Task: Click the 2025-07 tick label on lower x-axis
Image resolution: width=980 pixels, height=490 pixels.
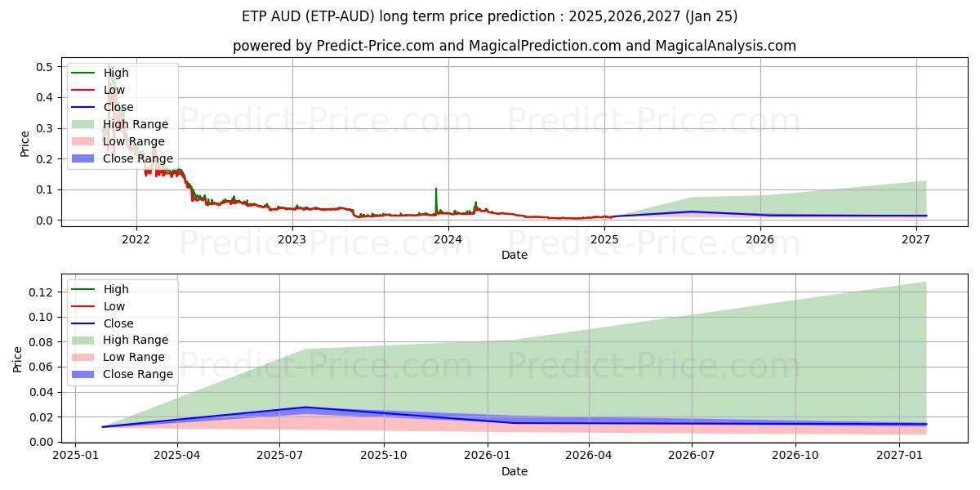Action: point(280,455)
